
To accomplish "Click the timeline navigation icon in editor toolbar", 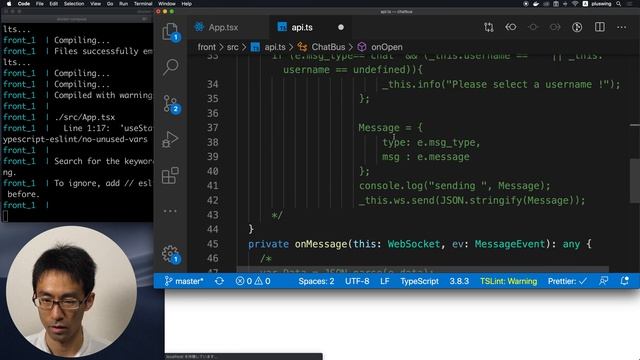I will [577, 27].
